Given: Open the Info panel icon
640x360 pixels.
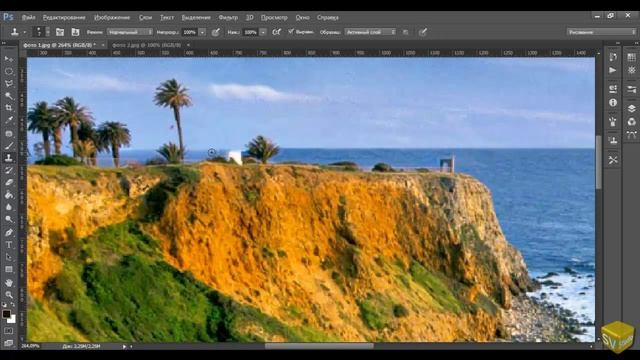Looking at the screenshot, I should (x=613, y=102).
